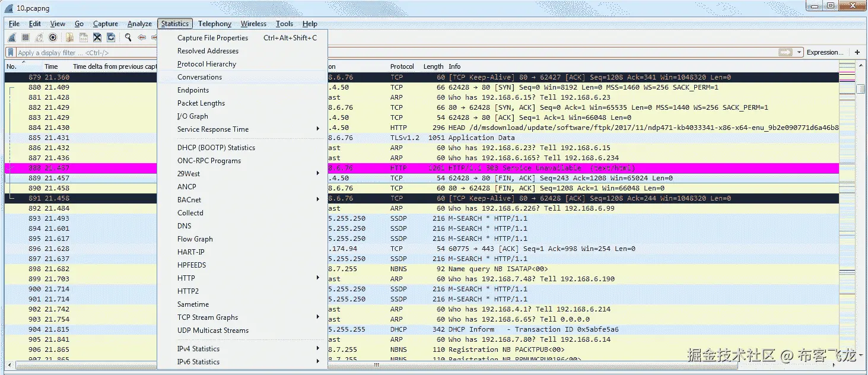Open the Telephony menu
Image resolution: width=868 pixels, height=375 pixels.
pyautogui.click(x=215, y=24)
